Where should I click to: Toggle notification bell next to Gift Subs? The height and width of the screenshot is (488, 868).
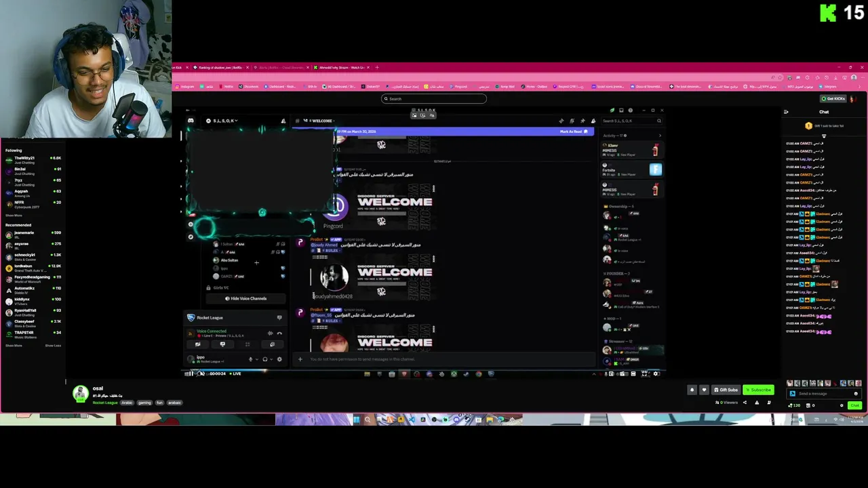pyautogui.click(x=692, y=390)
